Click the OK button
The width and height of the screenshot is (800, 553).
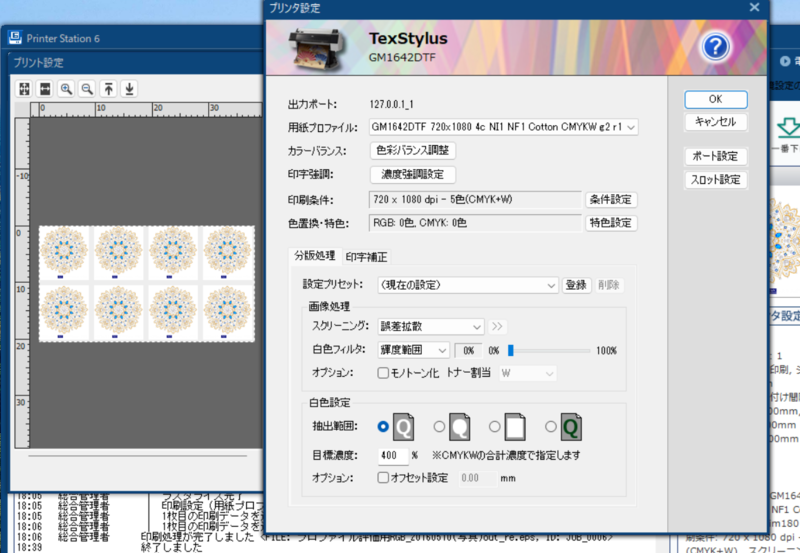[x=716, y=99]
